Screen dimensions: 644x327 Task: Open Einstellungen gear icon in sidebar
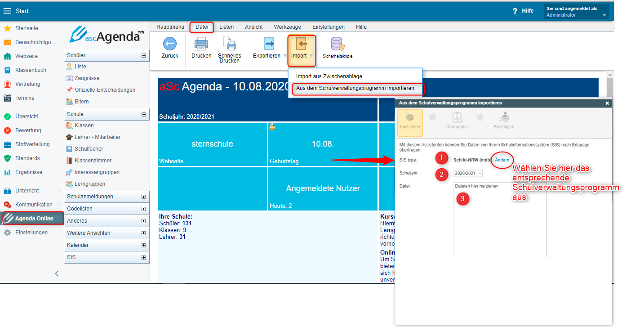7,233
